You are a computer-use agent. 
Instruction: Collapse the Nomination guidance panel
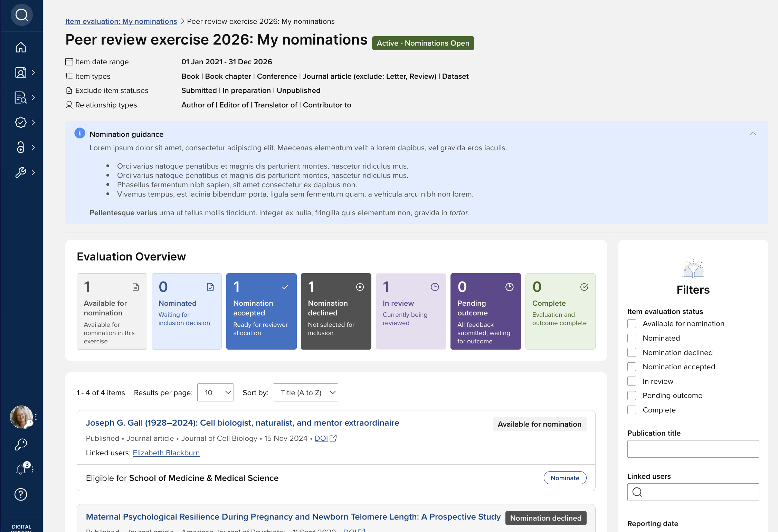pos(753,134)
